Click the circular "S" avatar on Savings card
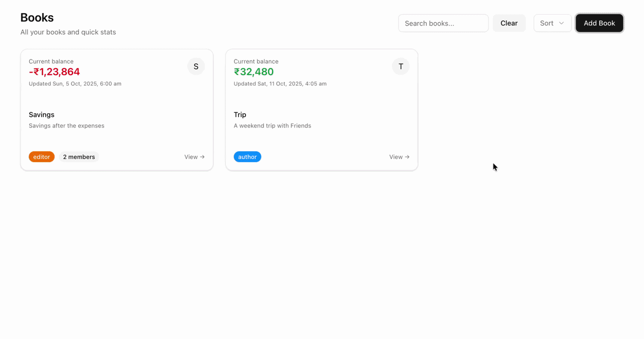Screen dimensions: 644x339 [196, 66]
